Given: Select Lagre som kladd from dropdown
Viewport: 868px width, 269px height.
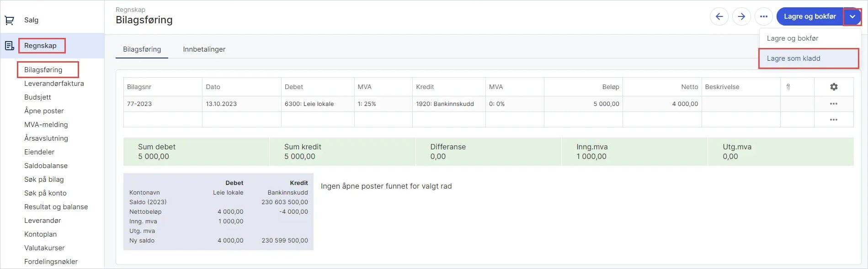Looking at the screenshot, I should click(793, 58).
